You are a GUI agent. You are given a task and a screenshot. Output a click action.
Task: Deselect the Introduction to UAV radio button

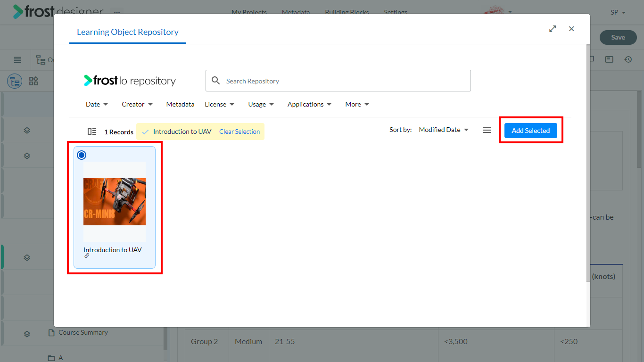(x=82, y=155)
